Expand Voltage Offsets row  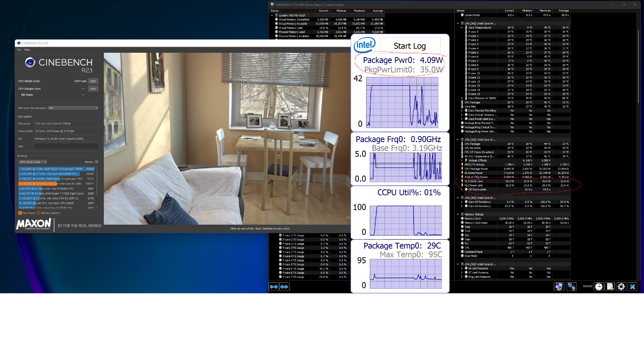462,161
